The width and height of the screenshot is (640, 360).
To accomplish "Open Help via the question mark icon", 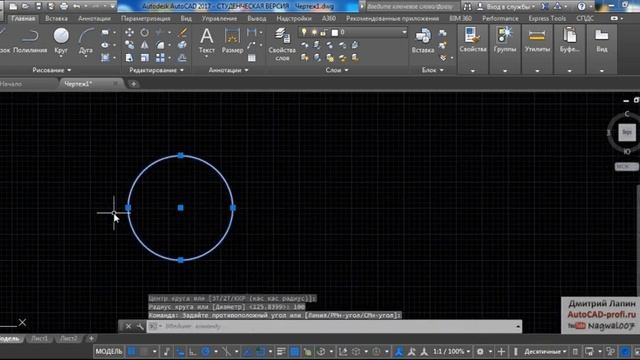I will click(582, 6).
